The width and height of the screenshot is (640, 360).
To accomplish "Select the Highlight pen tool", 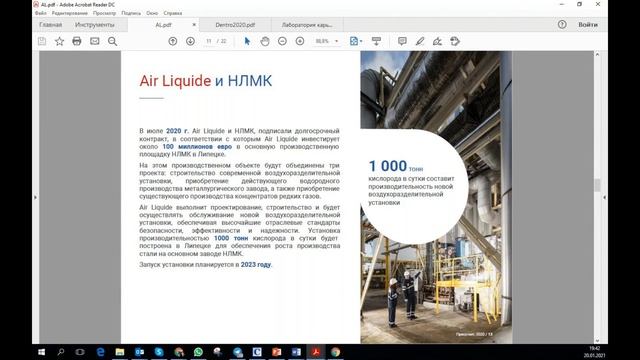I will [x=420, y=41].
